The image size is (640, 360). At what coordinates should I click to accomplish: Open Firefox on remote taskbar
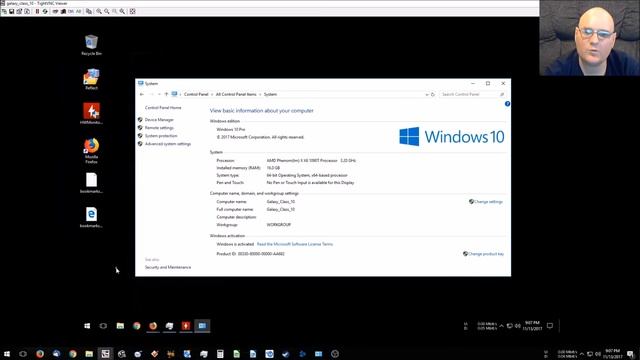click(x=153, y=326)
